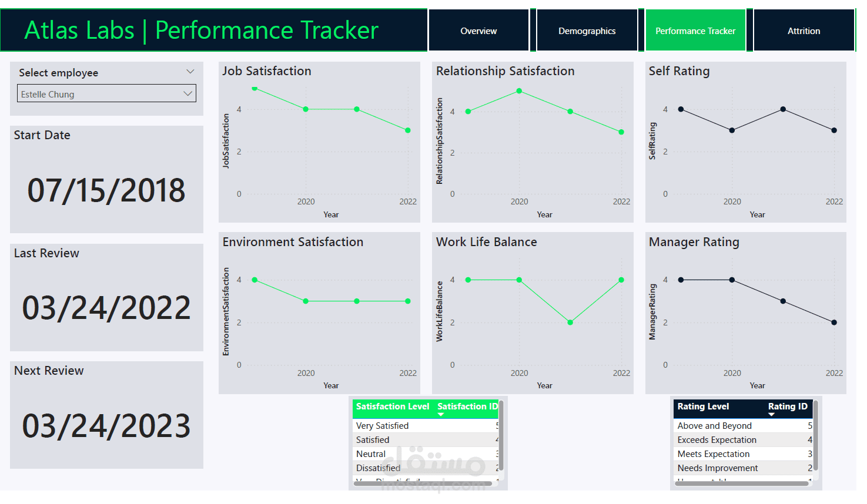This screenshot has width=867, height=504.
Task: Click the 2022 point in Manager Rating
Action: pos(834,322)
